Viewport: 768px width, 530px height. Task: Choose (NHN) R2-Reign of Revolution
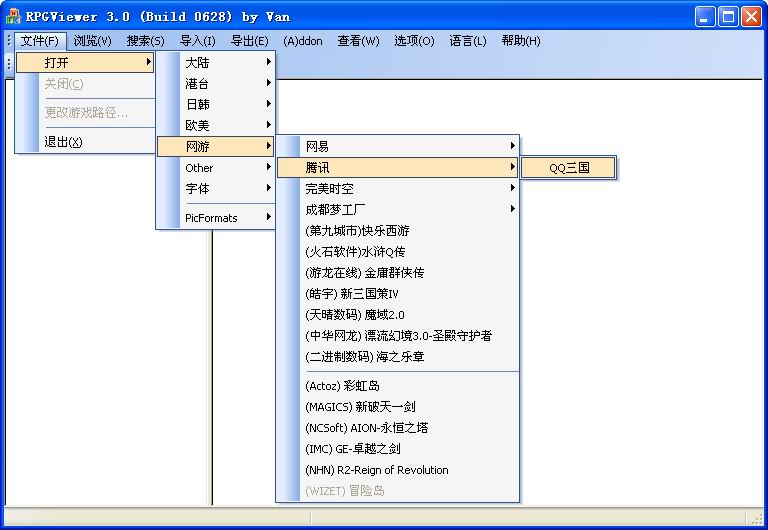pyautogui.click(x=397, y=470)
